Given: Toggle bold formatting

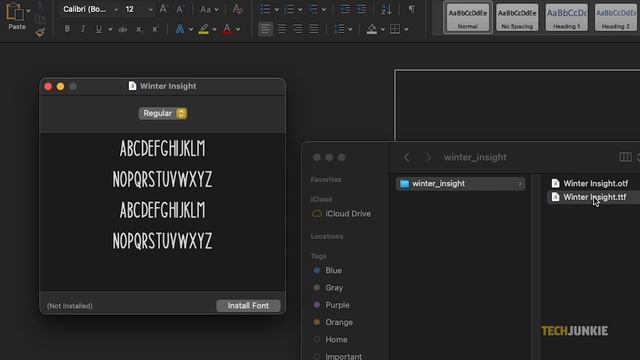Looking at the screenshot, I should point(67,29).
